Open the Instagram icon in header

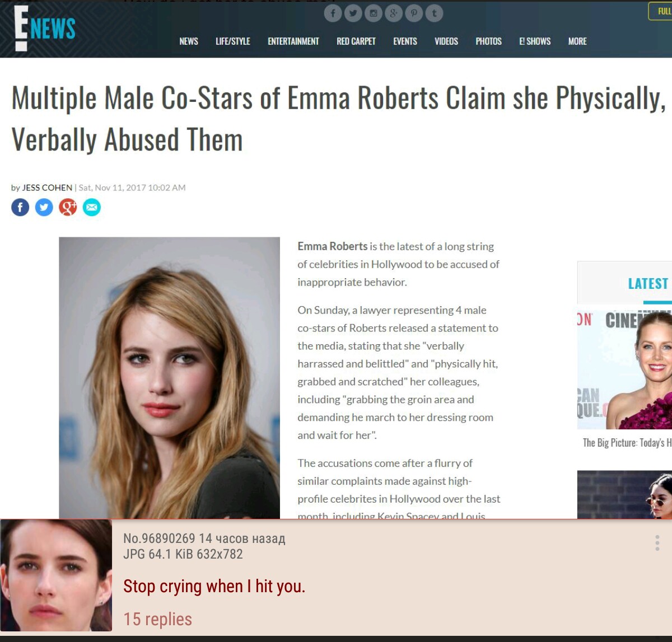point(373,13)
